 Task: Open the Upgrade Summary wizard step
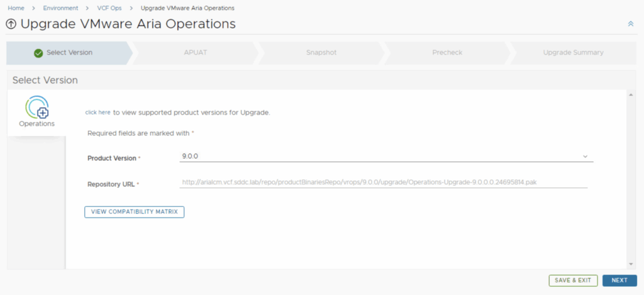[573, 53]
